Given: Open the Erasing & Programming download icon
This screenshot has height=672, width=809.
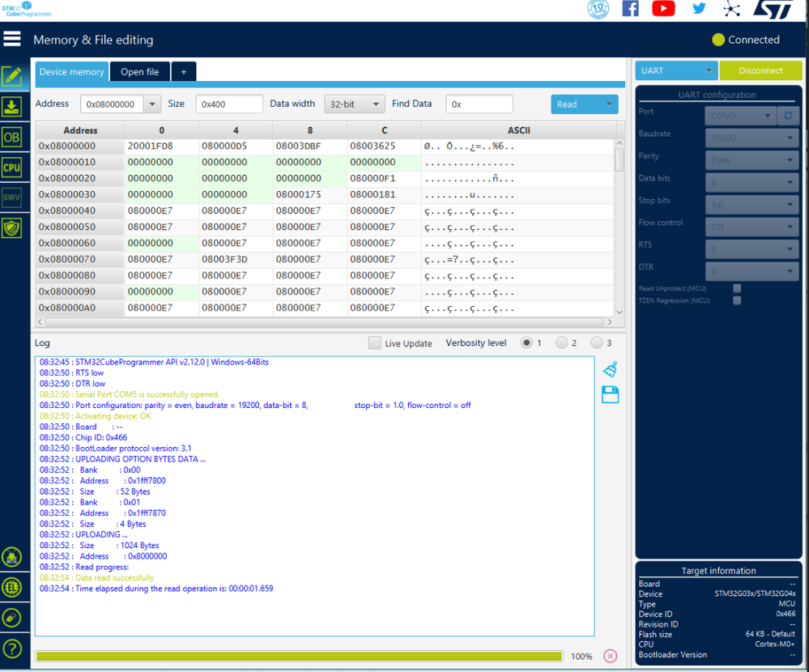Looking at the screenshot, I should coord(12,107).
